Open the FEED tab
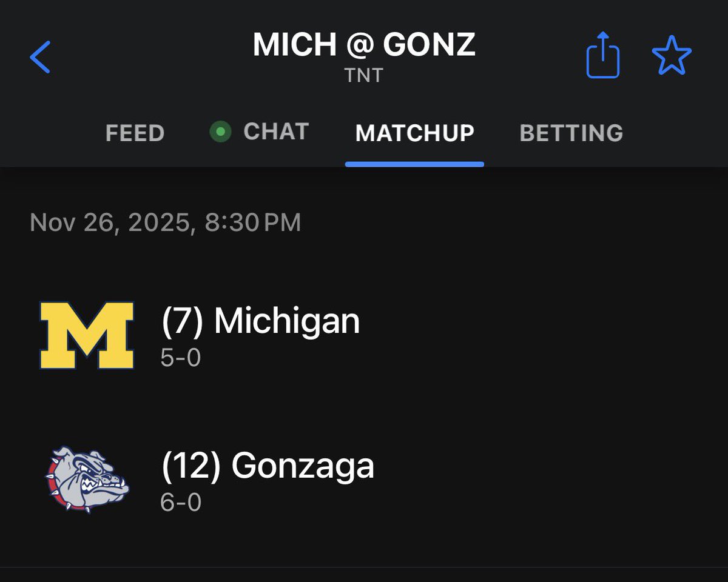 tap(135, 133)
